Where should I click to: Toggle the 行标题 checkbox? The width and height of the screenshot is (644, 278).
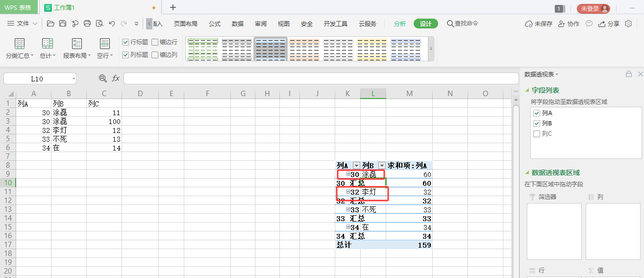(x=126, y=42)
